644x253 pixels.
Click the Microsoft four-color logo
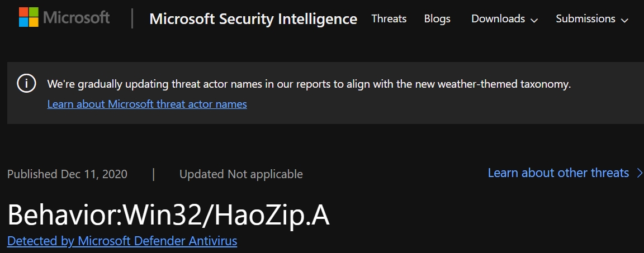point(29,17)
